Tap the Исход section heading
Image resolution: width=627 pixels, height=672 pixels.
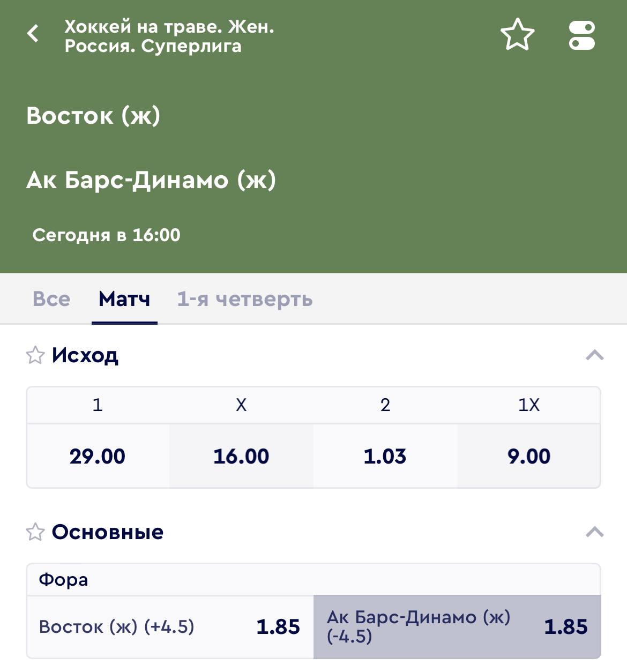[x=85, y=355]
